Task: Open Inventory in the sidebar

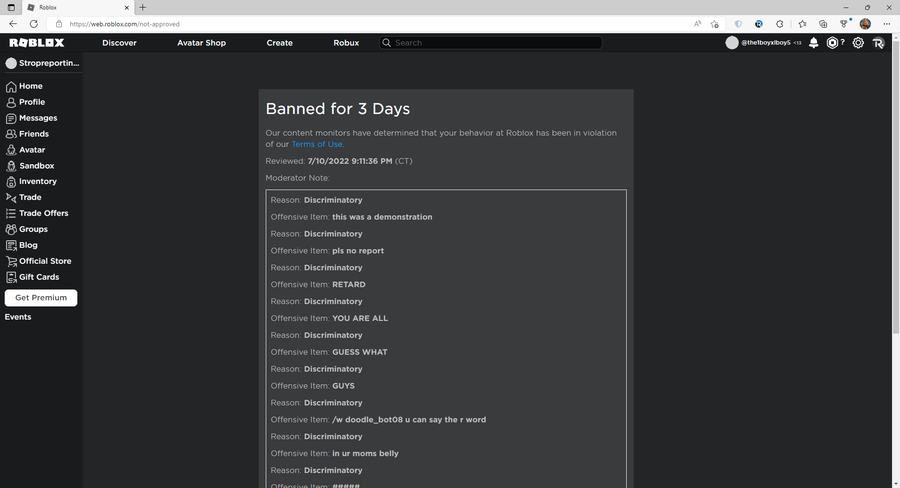Action: point(31,181)
